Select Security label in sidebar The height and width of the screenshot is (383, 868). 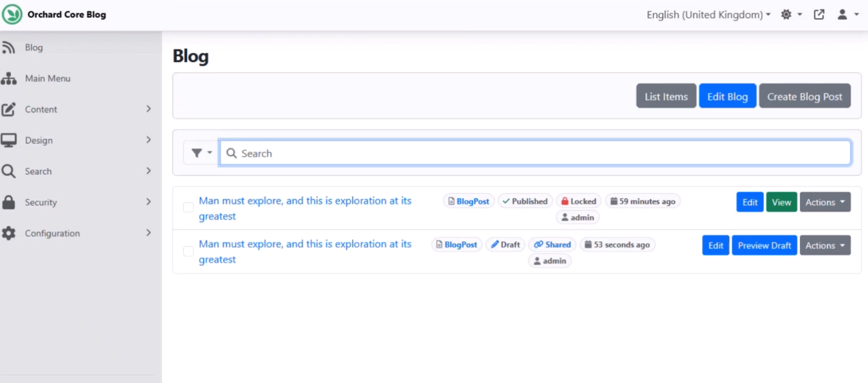[41, 202]
